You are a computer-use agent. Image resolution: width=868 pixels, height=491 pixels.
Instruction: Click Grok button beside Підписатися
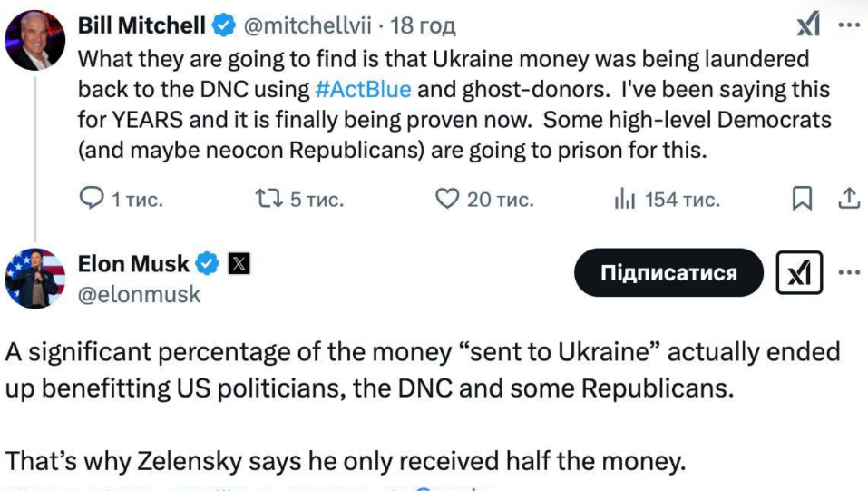coord(799,272)
